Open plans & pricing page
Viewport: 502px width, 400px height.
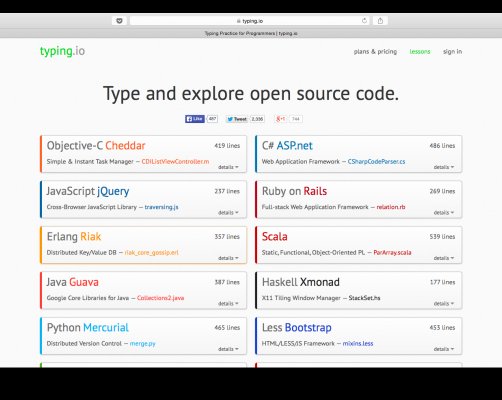tap(375, 51)
